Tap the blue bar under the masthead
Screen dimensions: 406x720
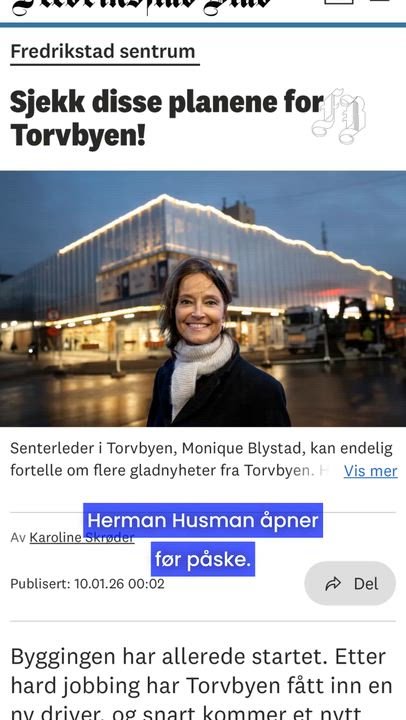[203, 25]
